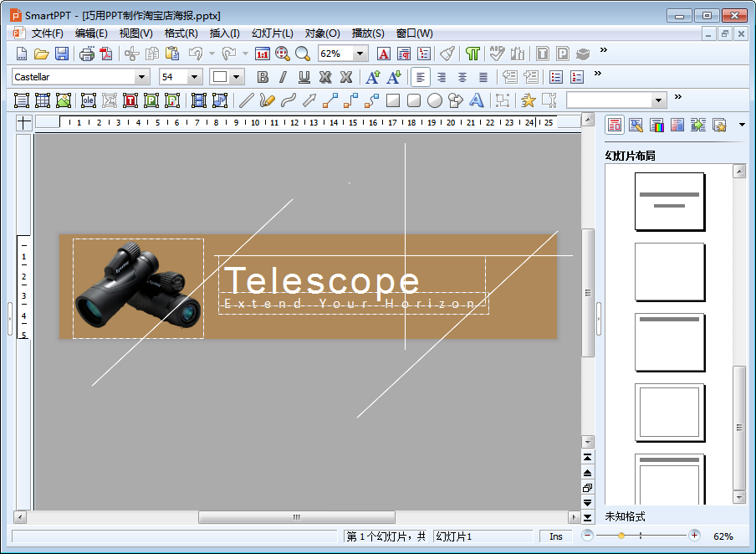Open the 幻灯片(L) menu
This screenshot has width=756, height=554.
click(273, 33)
